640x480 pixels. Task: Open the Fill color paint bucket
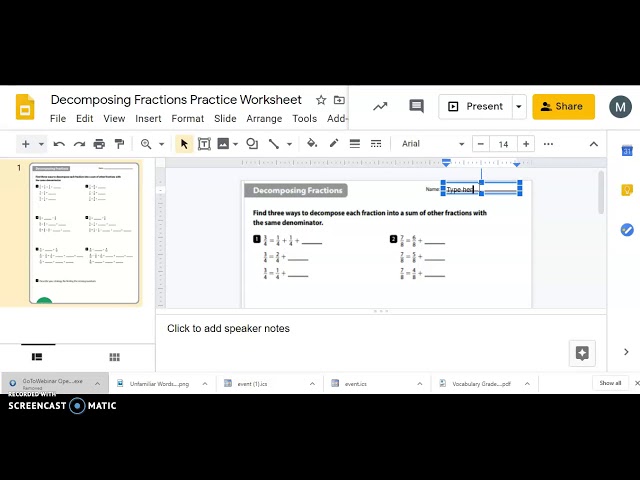point(312,143)
